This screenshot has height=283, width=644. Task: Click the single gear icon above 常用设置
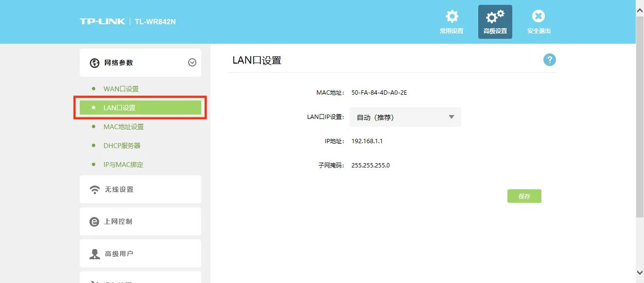click(452, 16)
